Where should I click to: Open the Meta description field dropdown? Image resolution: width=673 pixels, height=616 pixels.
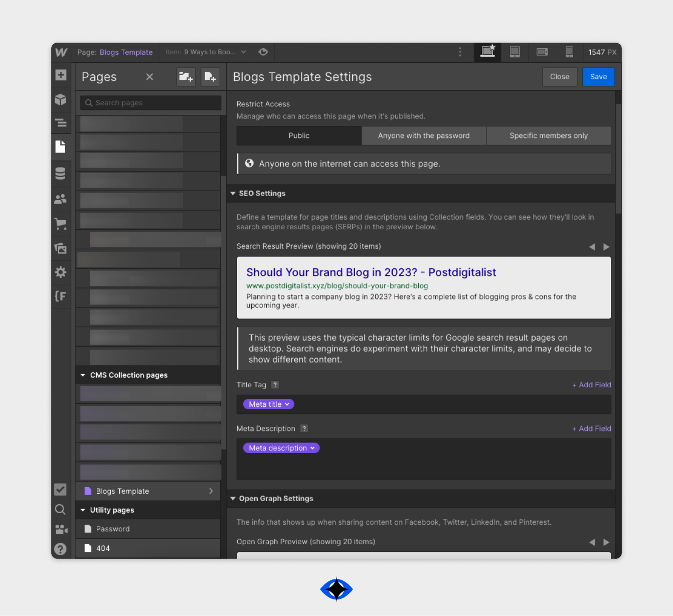pos(281,448)
